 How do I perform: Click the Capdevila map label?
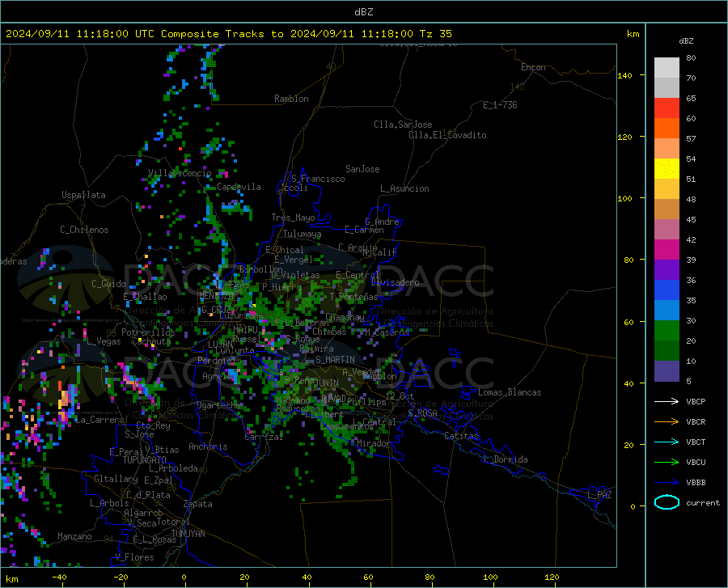point(239,187)
